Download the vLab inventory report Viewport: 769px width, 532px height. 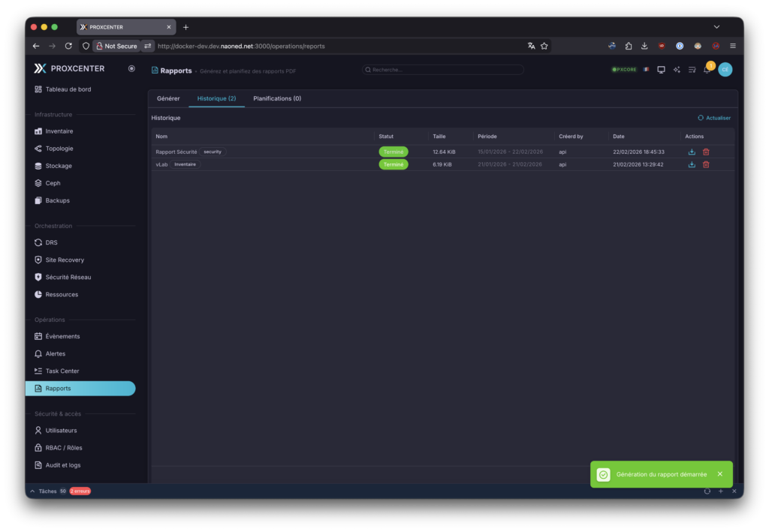pyautogui.click(x=692, y=164)
